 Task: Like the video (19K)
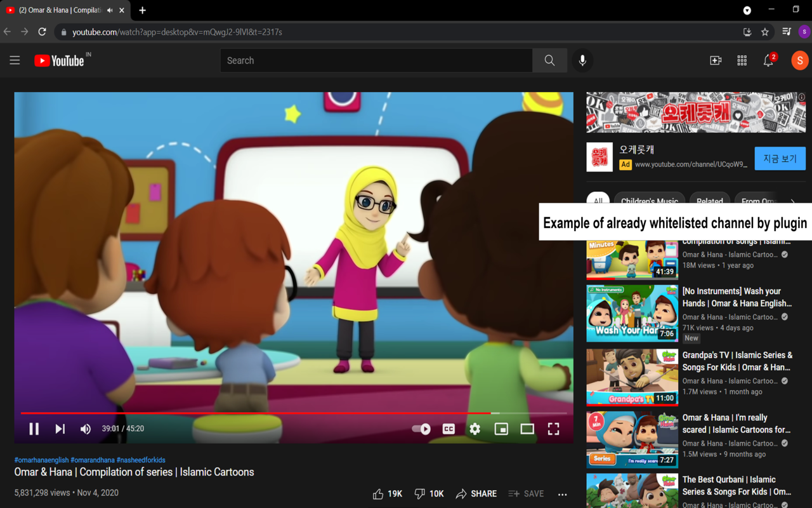point(388,493)
